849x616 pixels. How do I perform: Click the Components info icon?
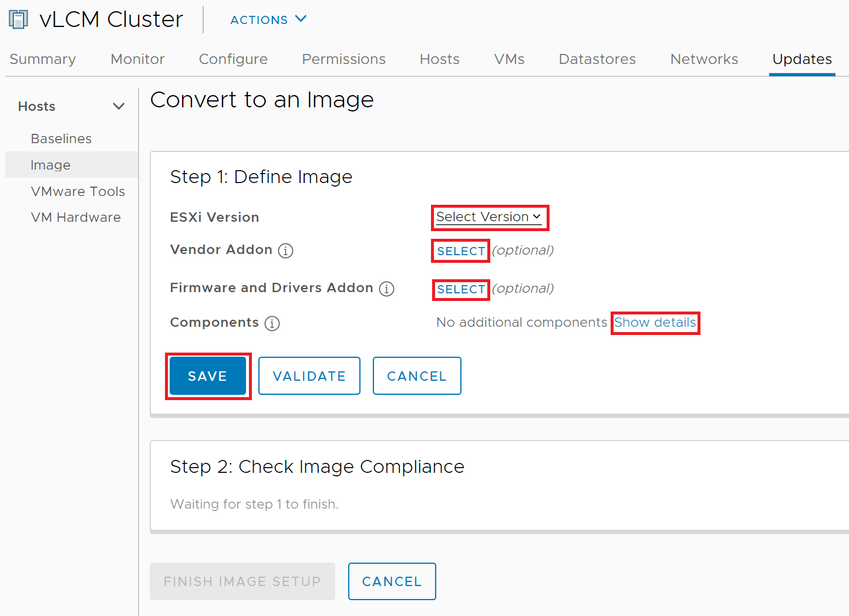click(272, 323)
